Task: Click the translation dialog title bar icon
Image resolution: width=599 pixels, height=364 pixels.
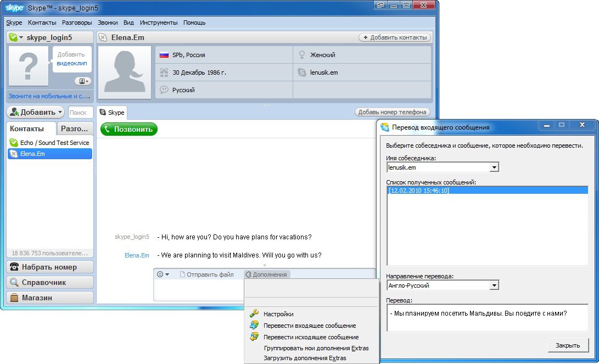Action: (385, 127)
